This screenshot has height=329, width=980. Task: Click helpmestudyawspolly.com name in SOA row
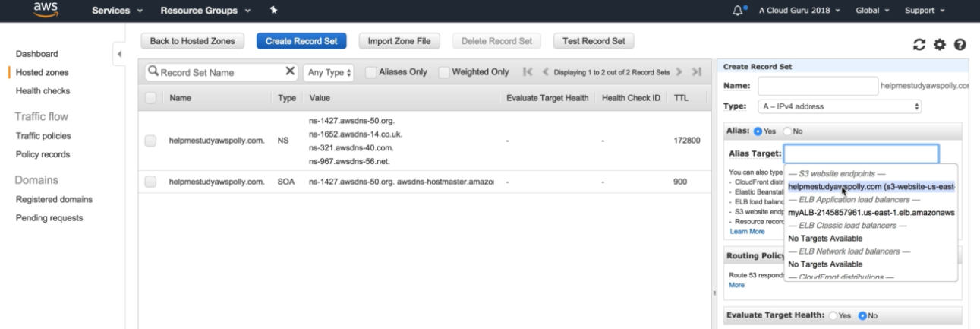[x=216, y=182]
